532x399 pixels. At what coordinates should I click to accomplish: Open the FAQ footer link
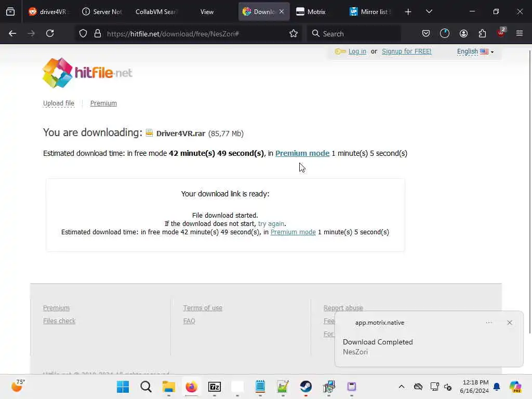pyautogui.click(x=189, y=321)
